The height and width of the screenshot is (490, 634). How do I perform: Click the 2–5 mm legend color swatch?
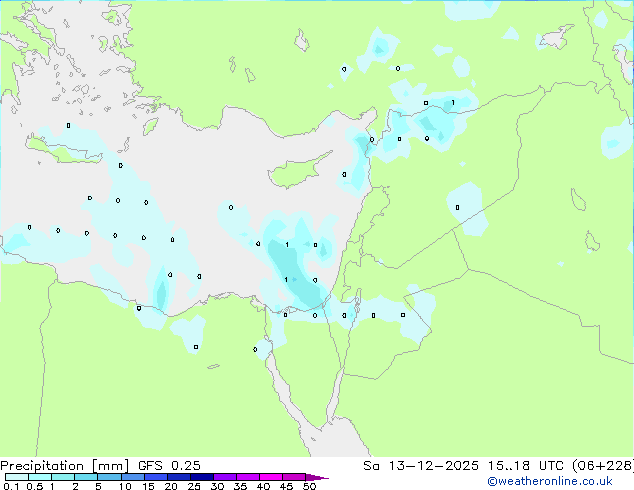point(86,477)
